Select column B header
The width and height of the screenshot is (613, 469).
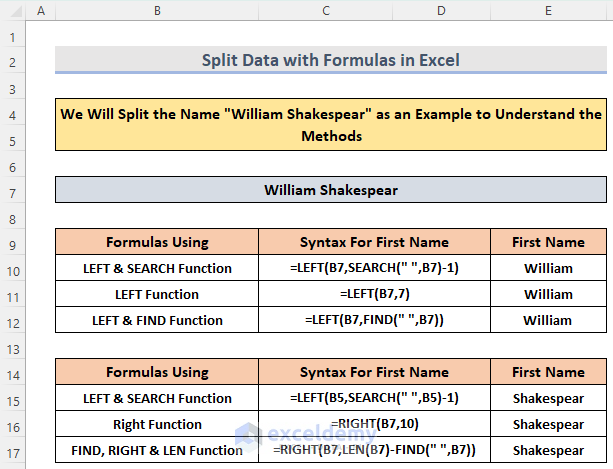[157, 11]
